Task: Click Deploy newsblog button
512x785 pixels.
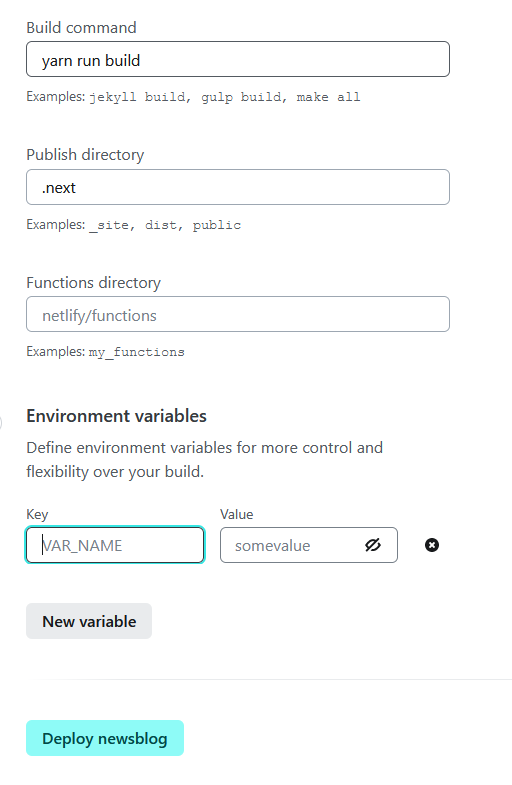Action: pos(105,738)
